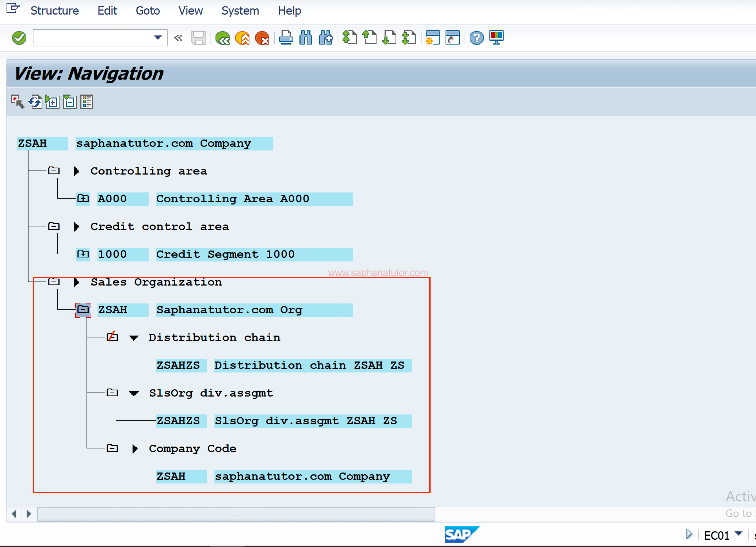Collapse the command field with double-chevron icon
Image resolution: width=756 pixels, height=547 pixels.
178,38
